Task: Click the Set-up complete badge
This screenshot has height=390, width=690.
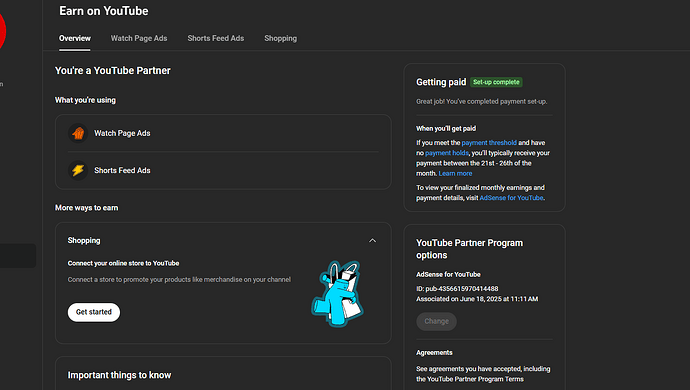Action: point(496,82)
